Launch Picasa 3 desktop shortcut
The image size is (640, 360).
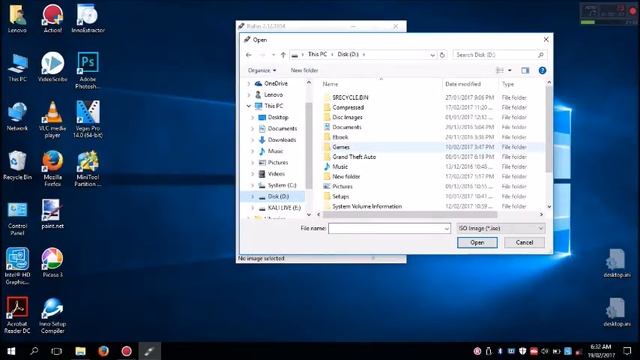coord(53,263)
